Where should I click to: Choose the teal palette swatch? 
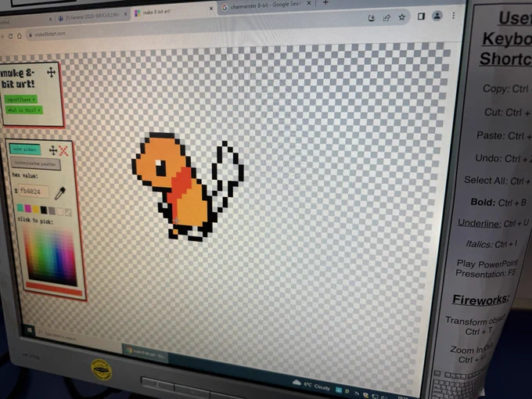(20, 208)
